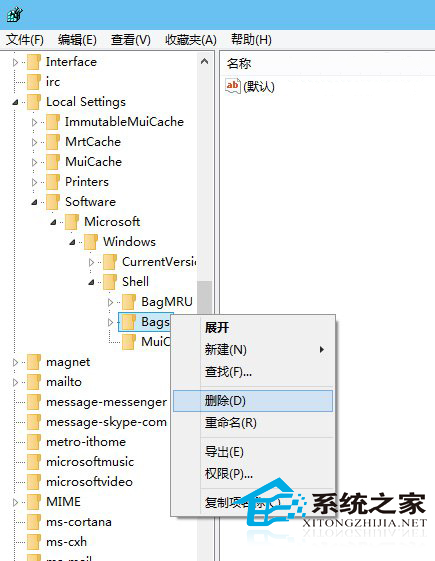Viewport: 435px width, 561px height.
Task: Expand the Bags key arrow
Action: click(110, 323)
